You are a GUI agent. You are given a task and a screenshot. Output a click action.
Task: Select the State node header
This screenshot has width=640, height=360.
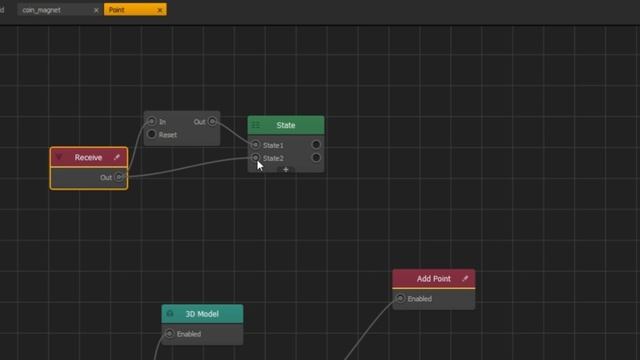click(286, 125)
